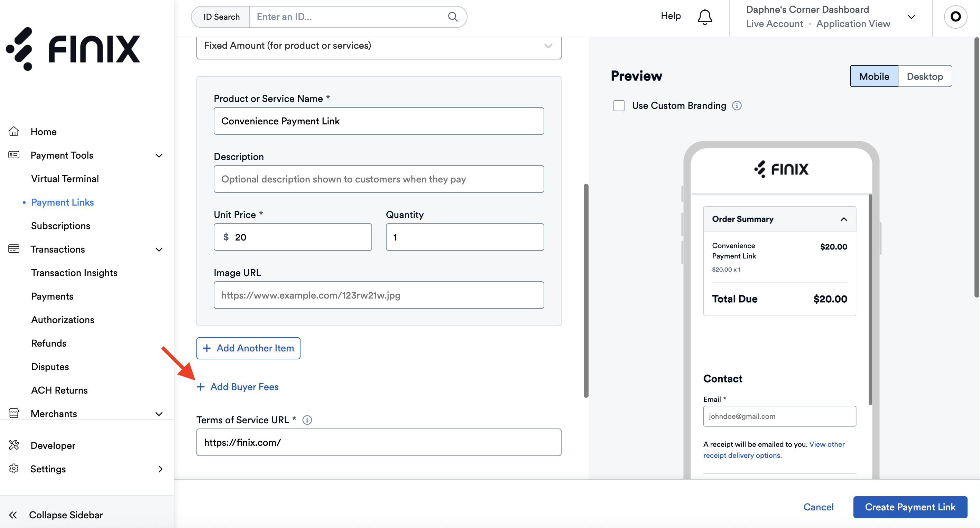Click info icon beside Use Custom Branding
This screenshot has height=528, width=980.
[737, 105]
